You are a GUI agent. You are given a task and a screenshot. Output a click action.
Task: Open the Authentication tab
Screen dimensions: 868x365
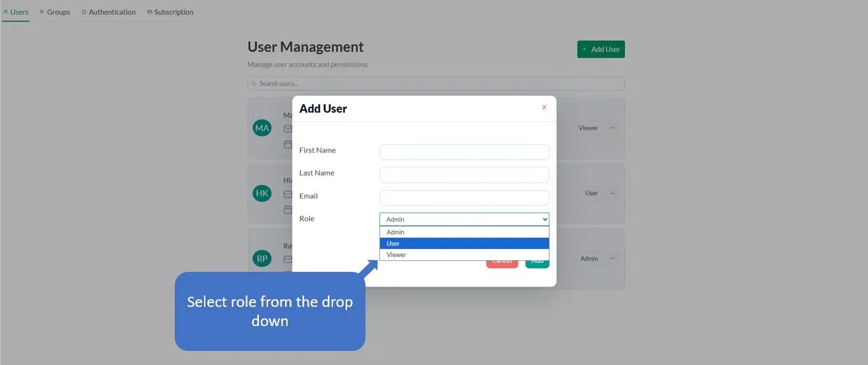[108, 11]
